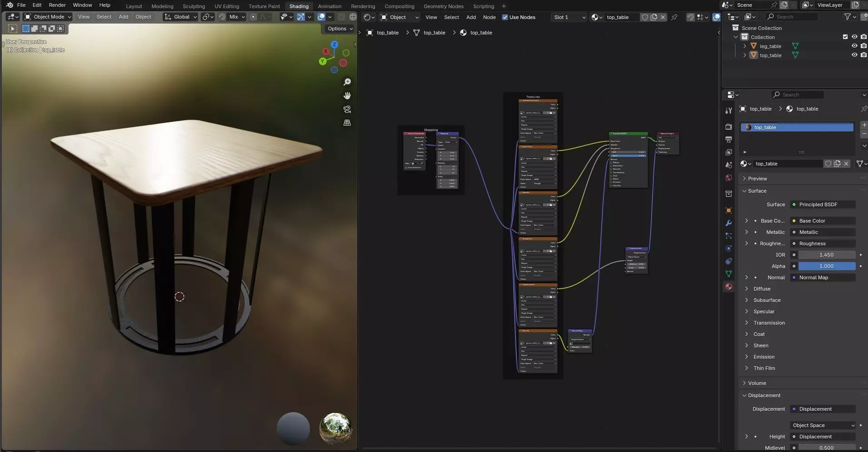Open the node editor Node menu
The image size is (868, 452).
(489, 17)
